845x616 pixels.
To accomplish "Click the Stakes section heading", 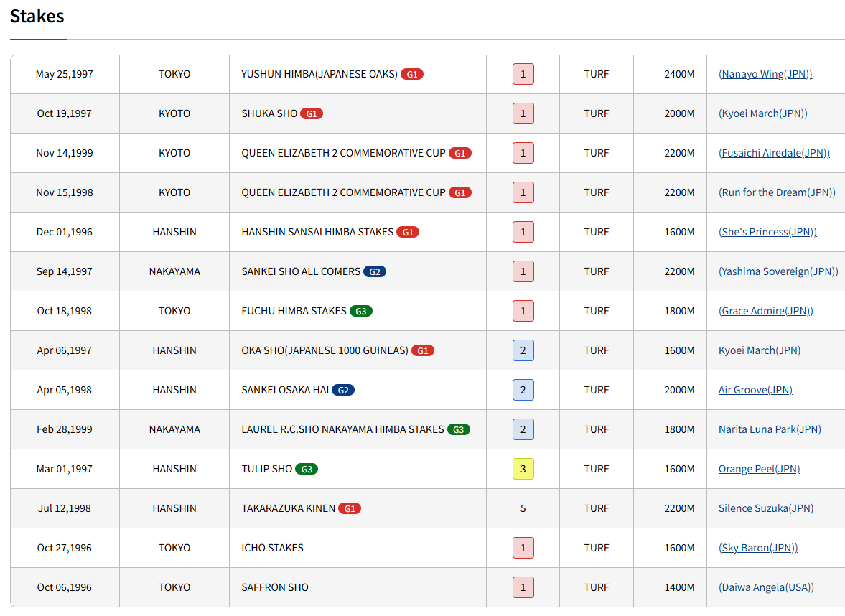I will click(37, 17).
